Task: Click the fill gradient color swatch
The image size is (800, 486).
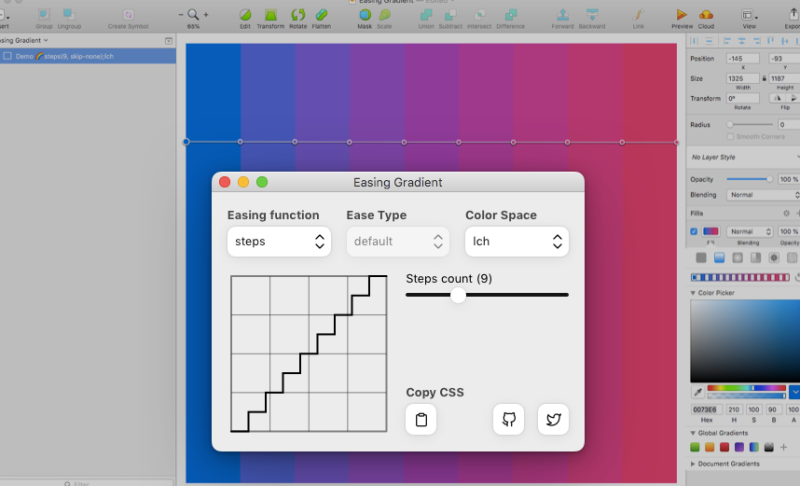Action: point(711,232)
